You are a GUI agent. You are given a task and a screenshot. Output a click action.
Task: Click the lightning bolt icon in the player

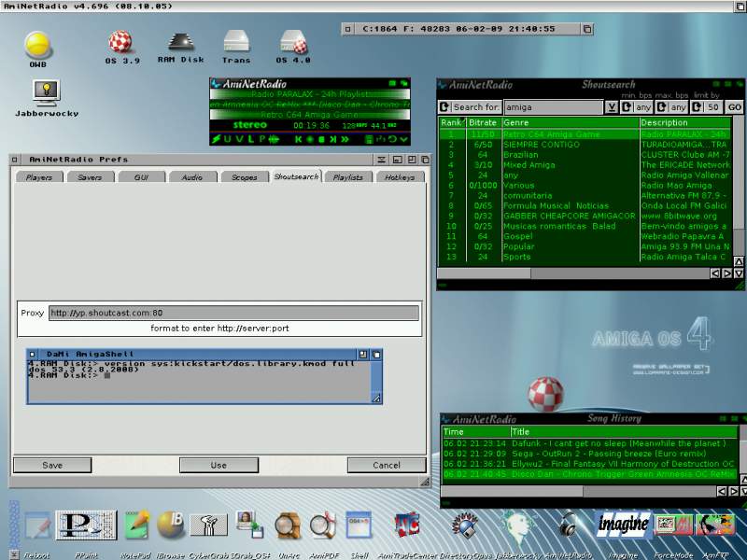(x=216, y=139)
